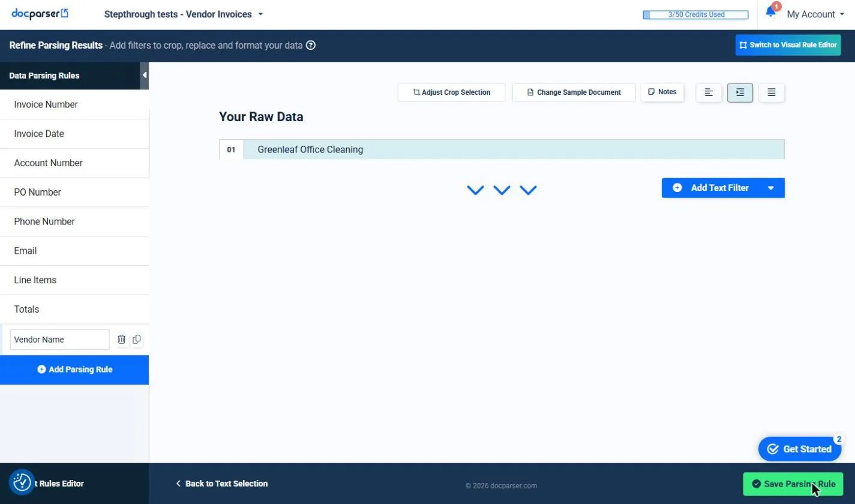Select the Invoice Date parsing rule
The image size is (855, 504).
click(x=74, y=134)
